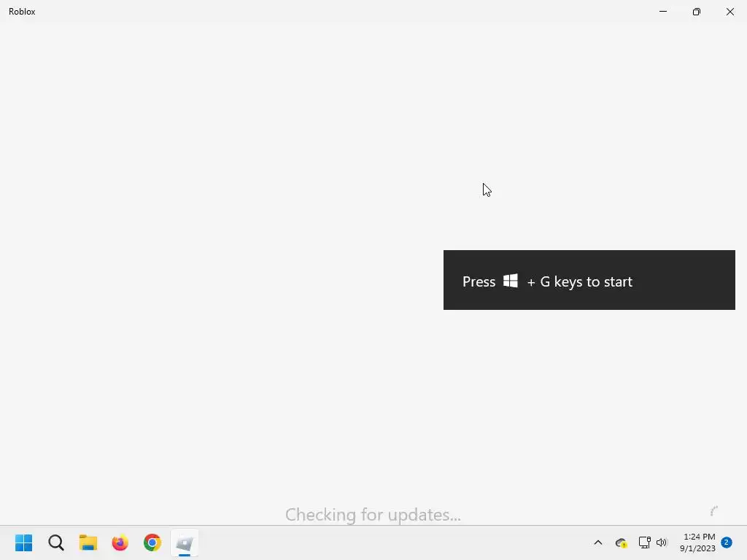Viewport: 747px width, 560px height.
Task: Minimize the Roblox window
Action: pos(662,12)
